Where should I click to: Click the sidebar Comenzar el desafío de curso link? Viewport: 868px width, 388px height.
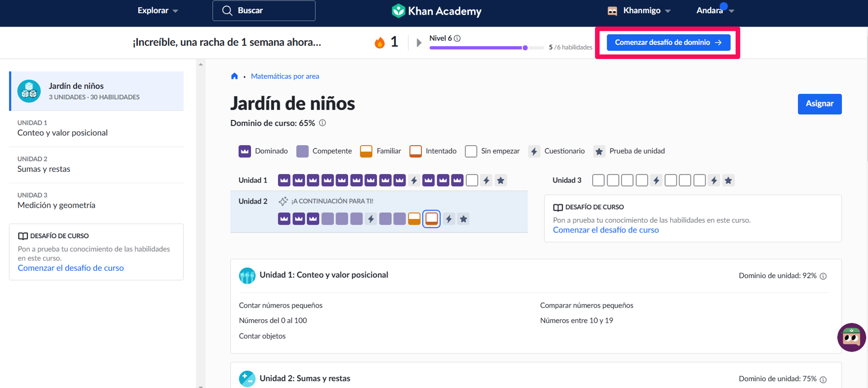(x=71, y=268)
